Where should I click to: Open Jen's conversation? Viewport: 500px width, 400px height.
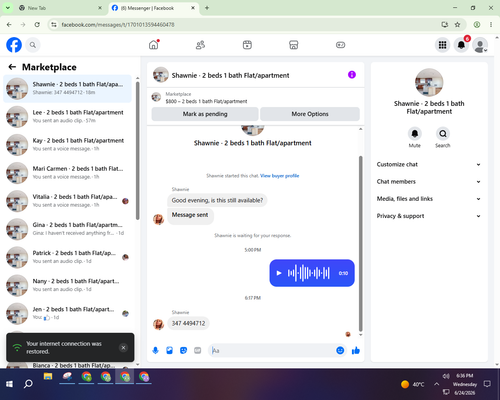pos(67,313)
